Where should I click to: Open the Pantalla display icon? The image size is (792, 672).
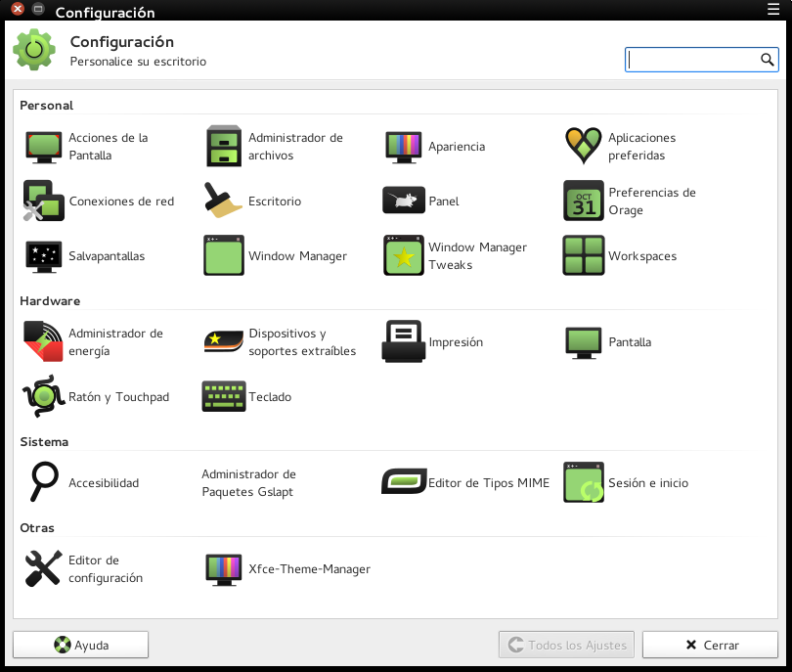[x=584, y=342]
